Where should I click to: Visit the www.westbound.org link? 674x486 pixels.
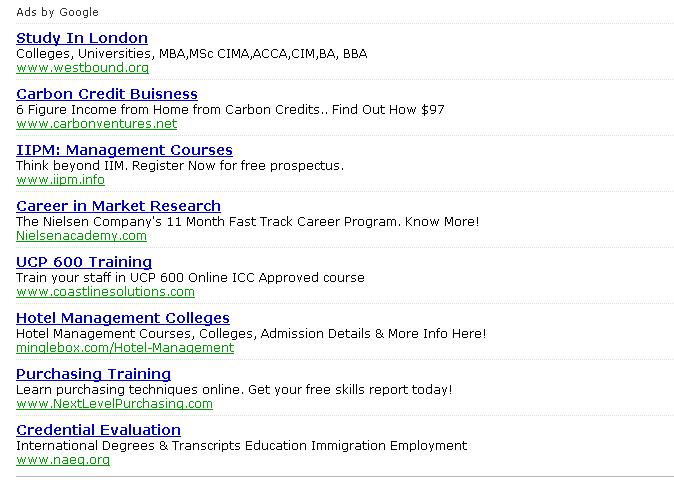[83, 68]
